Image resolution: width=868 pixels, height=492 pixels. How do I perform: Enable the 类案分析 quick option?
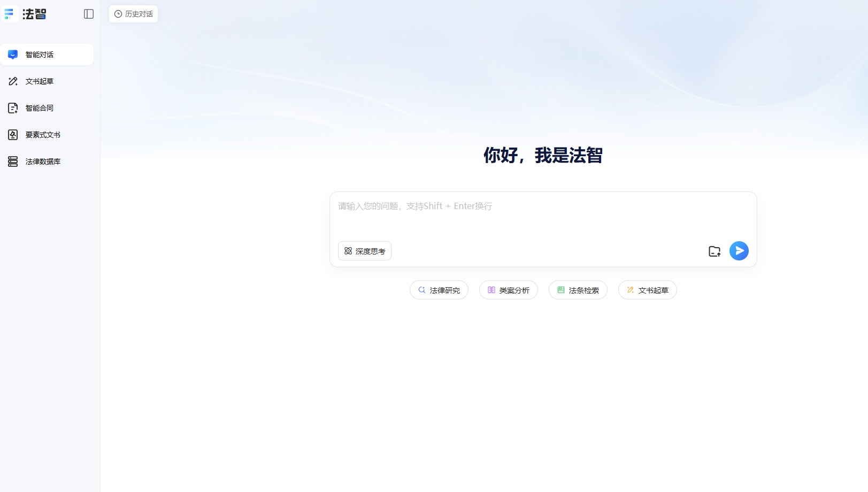(x=508, y=290)
